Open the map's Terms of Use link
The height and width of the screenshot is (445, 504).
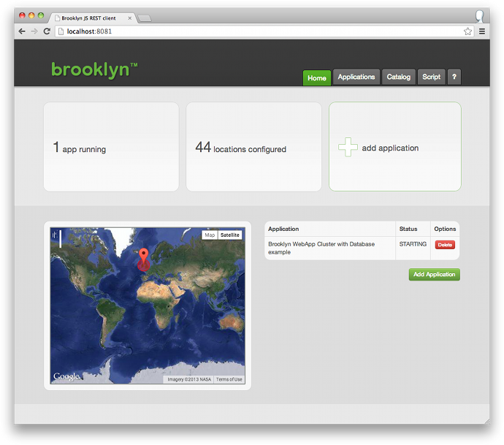[229, 379]
